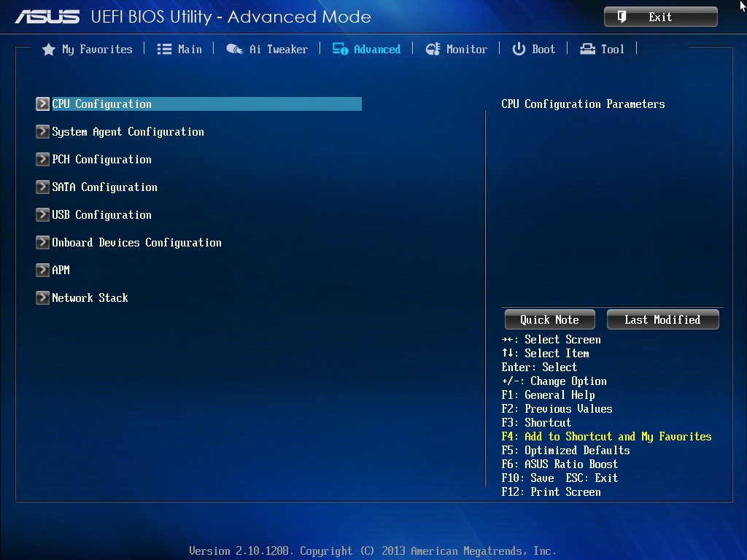Click the 'CPU Configuration Parameters' help text

(583, 104)
